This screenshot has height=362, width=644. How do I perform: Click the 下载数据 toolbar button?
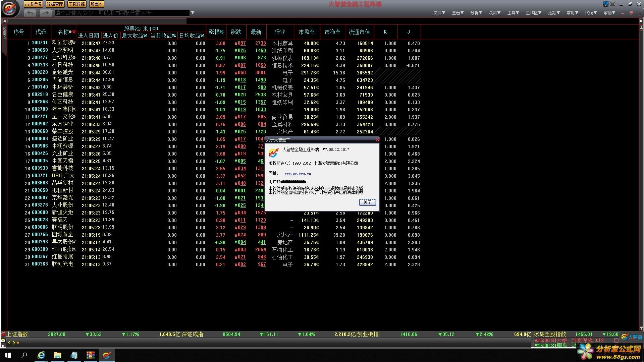[77, 4]
